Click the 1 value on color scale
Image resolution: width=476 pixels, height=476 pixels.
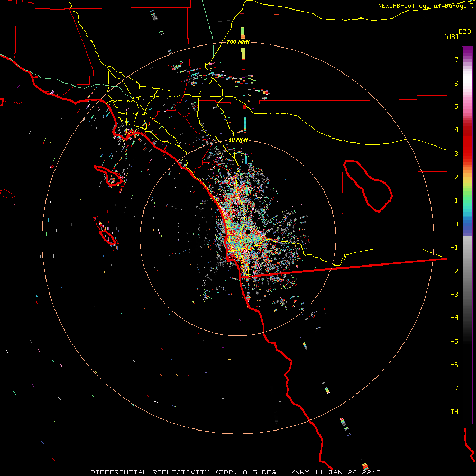click(x=456, y=200)
